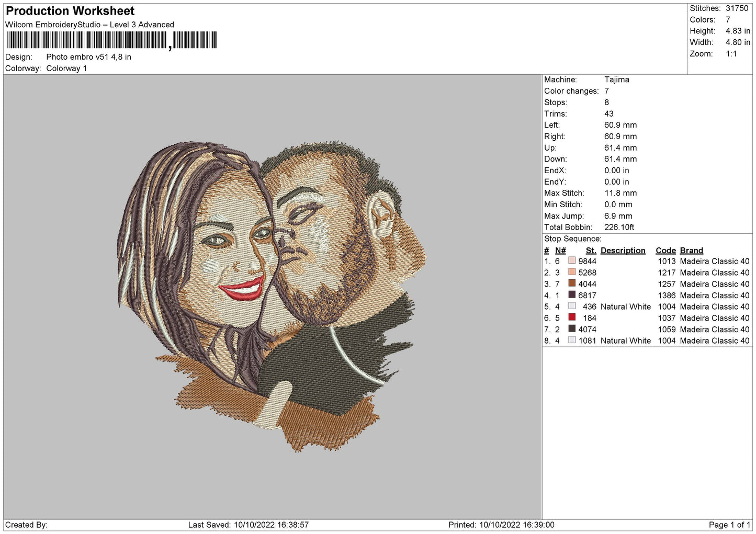Click stitch count 9844 in stop row 1
Screen dimensions: 756x534
588,262
